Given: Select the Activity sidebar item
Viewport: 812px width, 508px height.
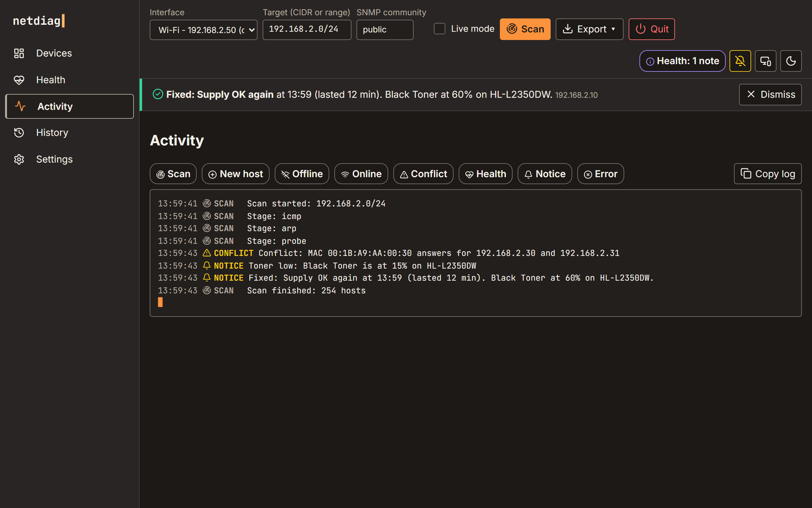Looking at the screenshot, I should 69,106.
